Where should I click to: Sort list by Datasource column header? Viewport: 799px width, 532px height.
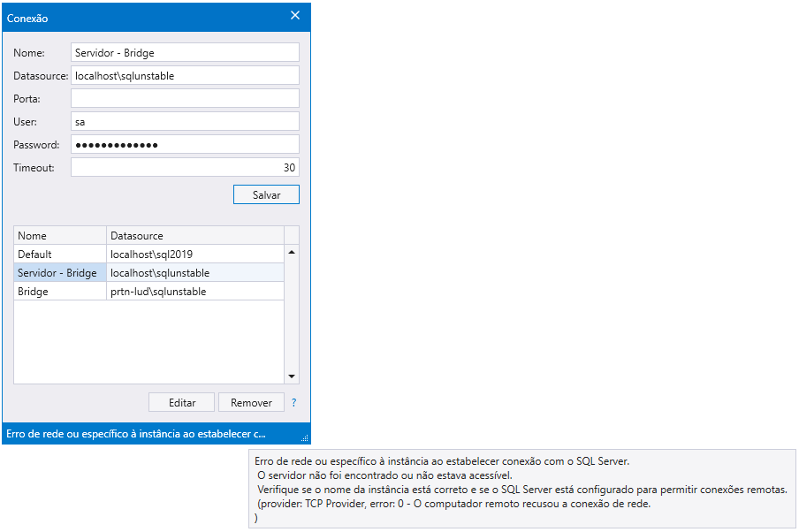(x=194, y=236)
